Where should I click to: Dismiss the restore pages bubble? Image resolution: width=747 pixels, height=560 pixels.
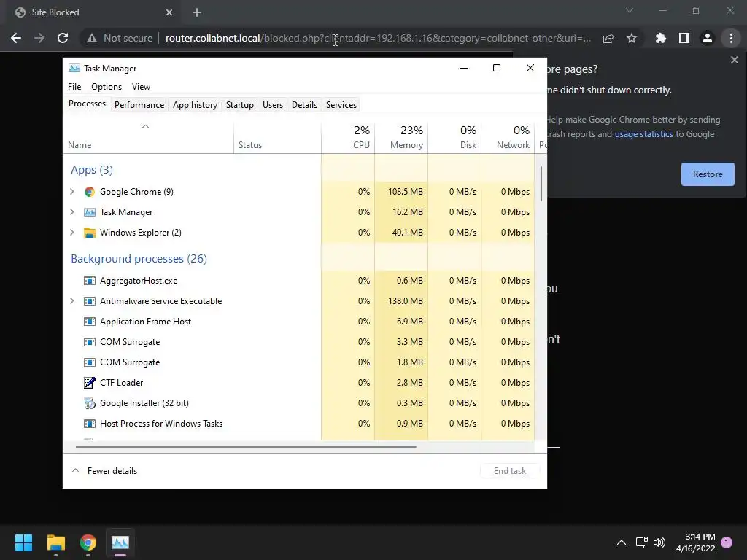tap(734, 60)
